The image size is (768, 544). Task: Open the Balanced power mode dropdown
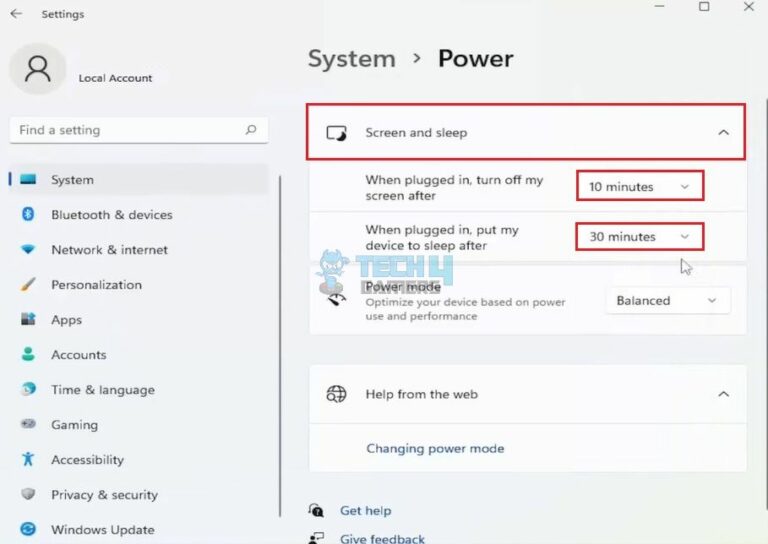(x=668, y=300)
